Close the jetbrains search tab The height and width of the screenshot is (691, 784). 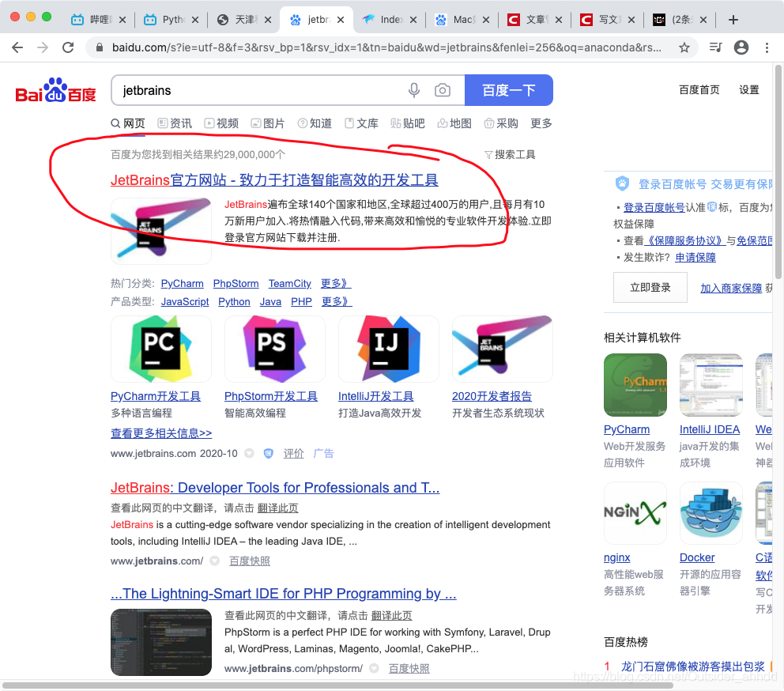341,20
